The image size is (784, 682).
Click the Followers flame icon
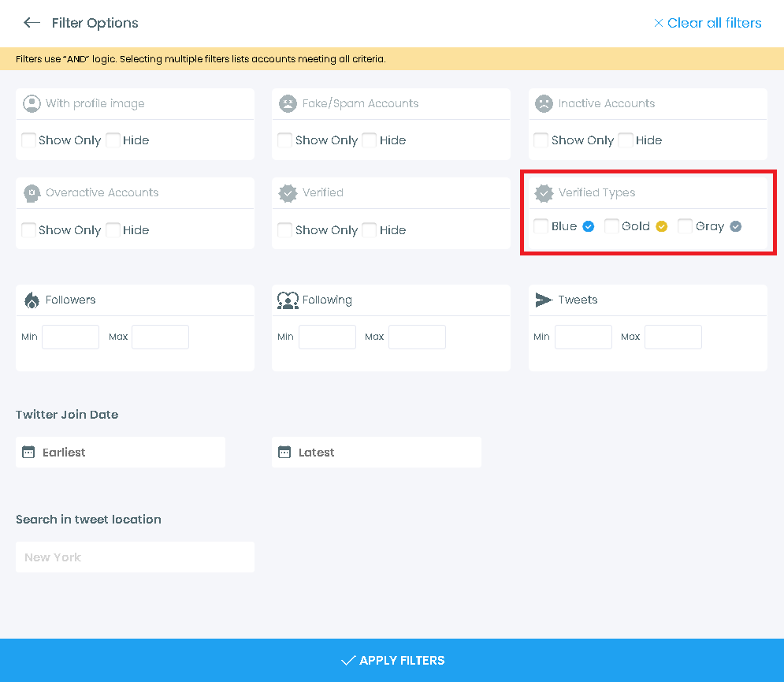32,300
